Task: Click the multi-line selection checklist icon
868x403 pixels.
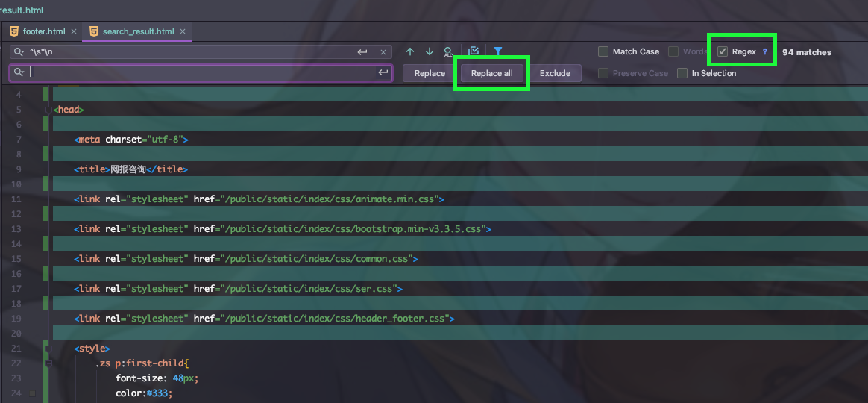Action: tap(474, 51)
